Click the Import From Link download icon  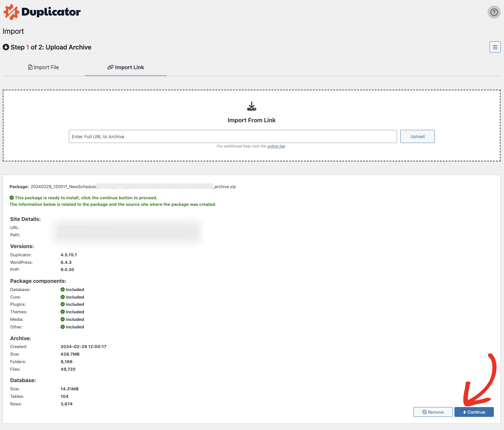coord(252,106)
